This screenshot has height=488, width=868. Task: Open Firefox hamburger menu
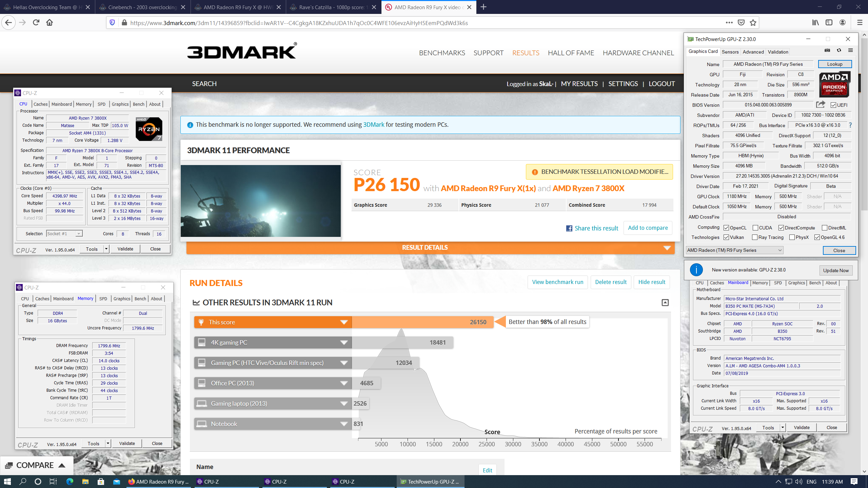coord(860,23)
